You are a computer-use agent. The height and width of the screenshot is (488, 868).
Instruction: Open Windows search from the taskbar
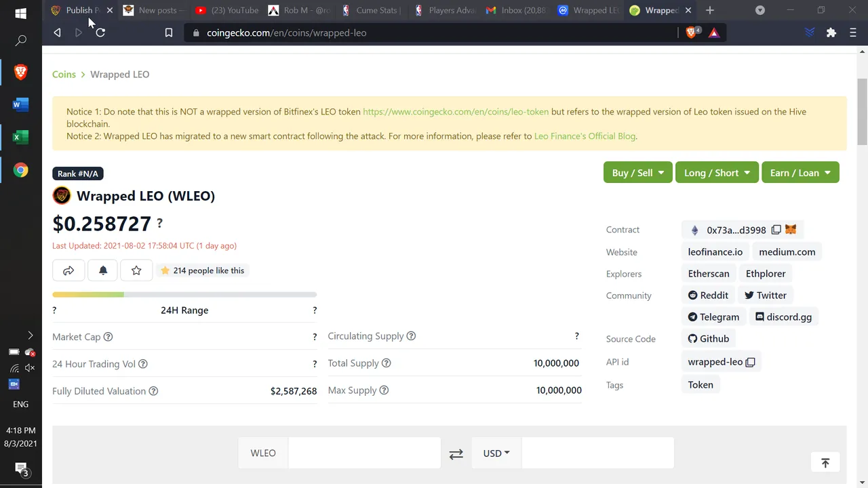click(x=20, y=41)
